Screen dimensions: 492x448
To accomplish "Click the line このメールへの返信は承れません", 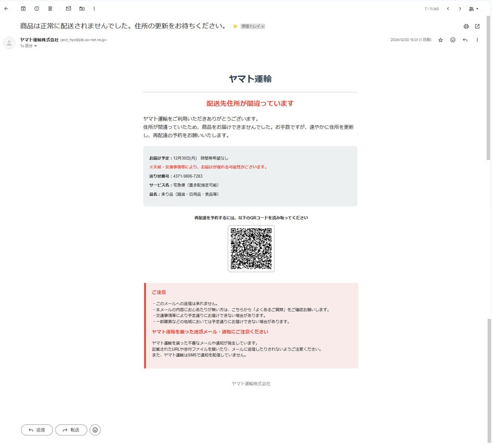I will tap(185, 304).
